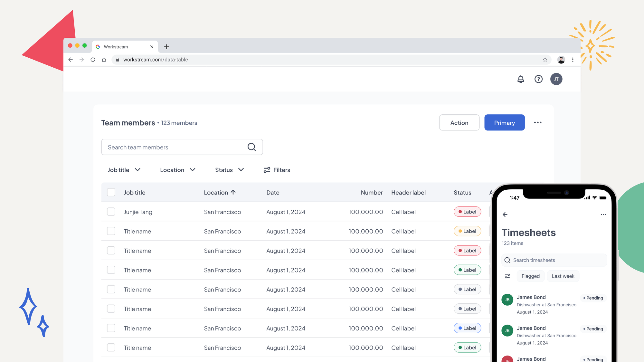This screenshot has width=644, height=362.
Task: Click the Header label column heading
Action: coord(408,193)
